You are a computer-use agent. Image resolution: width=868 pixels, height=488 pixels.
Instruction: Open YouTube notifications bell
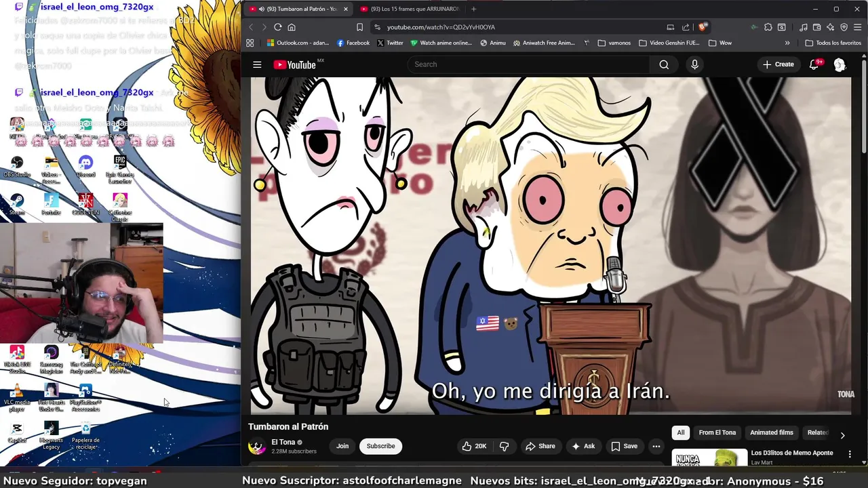point(814,64)
